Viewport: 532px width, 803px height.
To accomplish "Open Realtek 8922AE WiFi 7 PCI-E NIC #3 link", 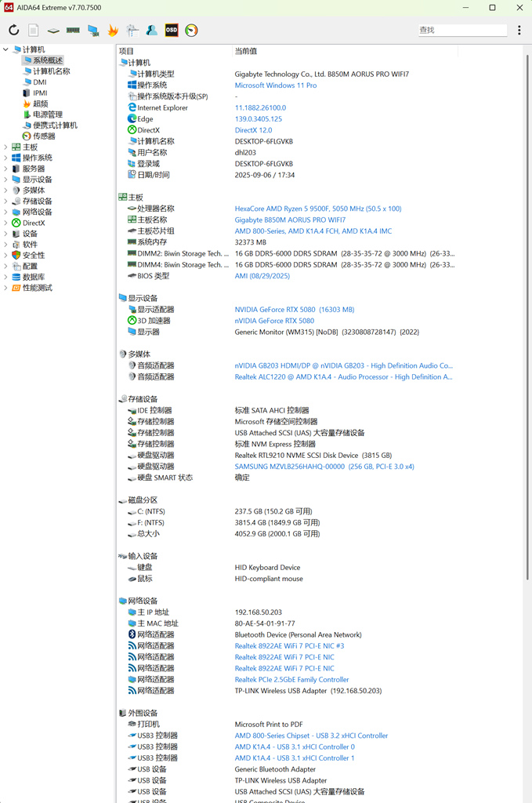I will (x=290, y=646).
